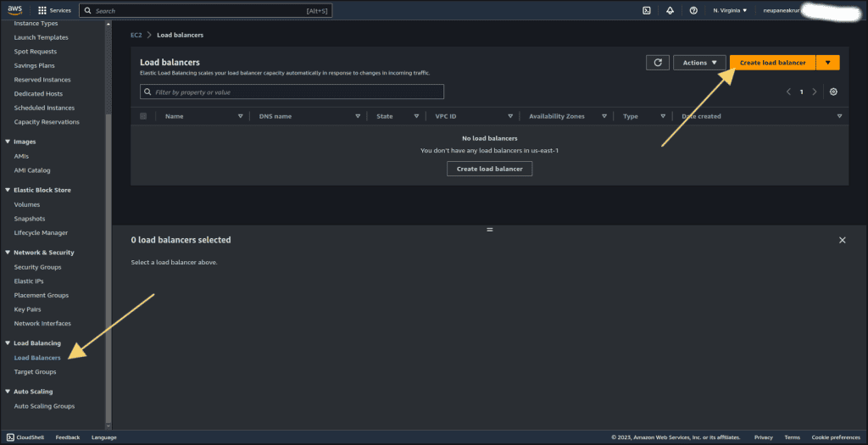Screen dimensions: 868x445
Task: Open Volumes in sidebar
Action: [26, 205]
